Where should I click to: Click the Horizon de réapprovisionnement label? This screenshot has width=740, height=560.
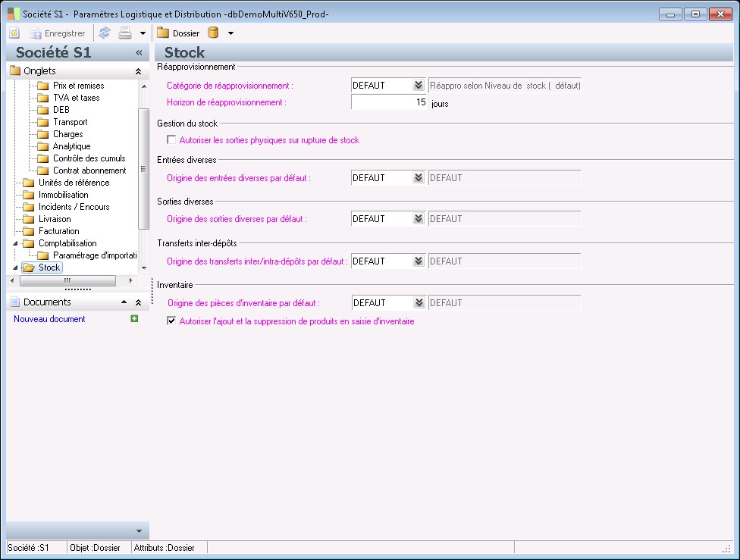[x=227, y=102]
